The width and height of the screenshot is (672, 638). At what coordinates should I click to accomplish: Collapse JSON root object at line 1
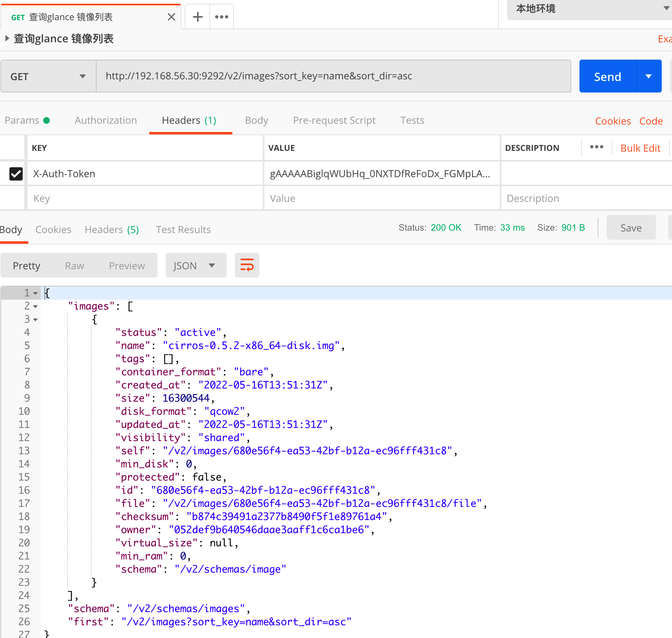point(35,293)
